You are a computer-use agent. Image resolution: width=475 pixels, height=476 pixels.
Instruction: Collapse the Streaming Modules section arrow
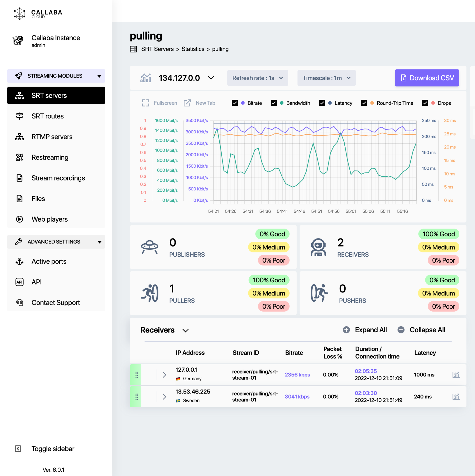click(99, 76)
